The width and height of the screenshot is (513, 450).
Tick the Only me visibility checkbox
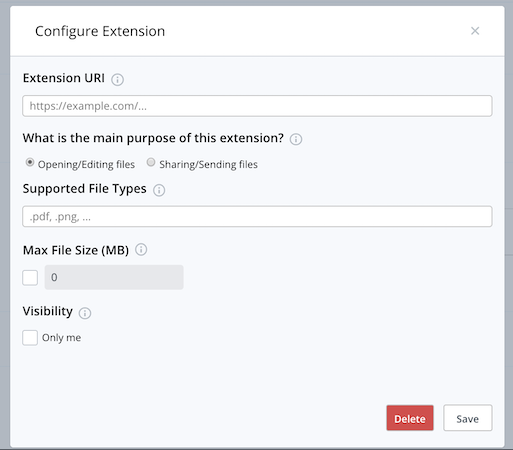coord(30,338)
